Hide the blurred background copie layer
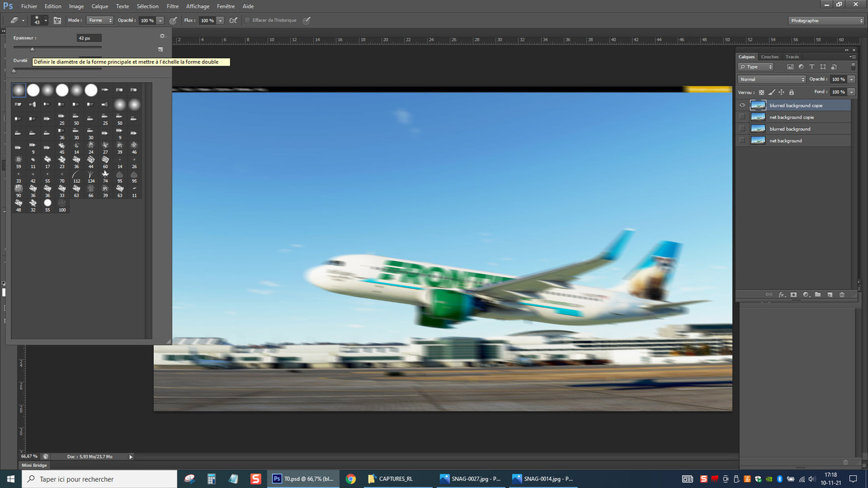Viewport: 868px width, 488px height. tap(743, 105)
